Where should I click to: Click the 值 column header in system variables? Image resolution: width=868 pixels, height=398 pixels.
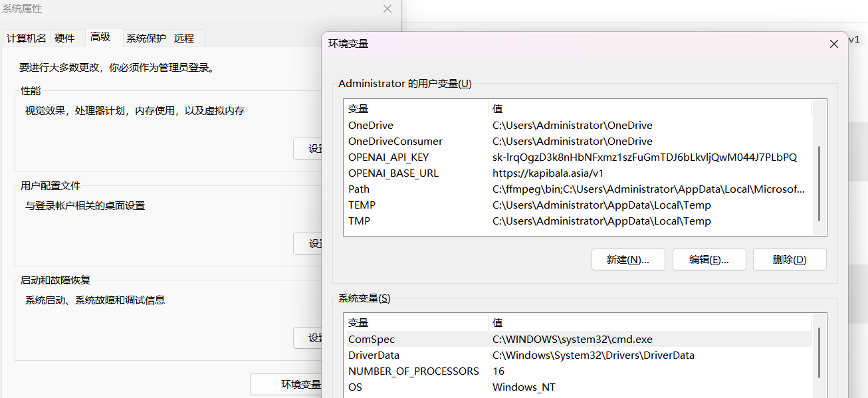pos(650,323)
